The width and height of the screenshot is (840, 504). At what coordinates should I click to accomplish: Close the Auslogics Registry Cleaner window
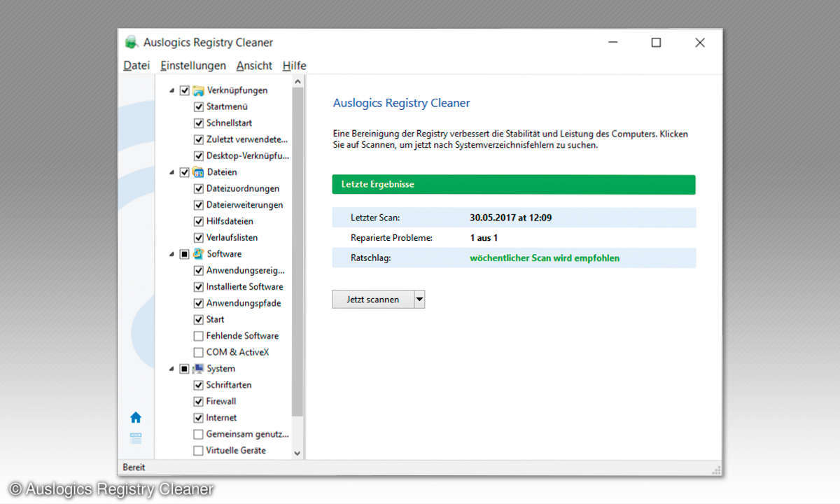coord(700,43)
